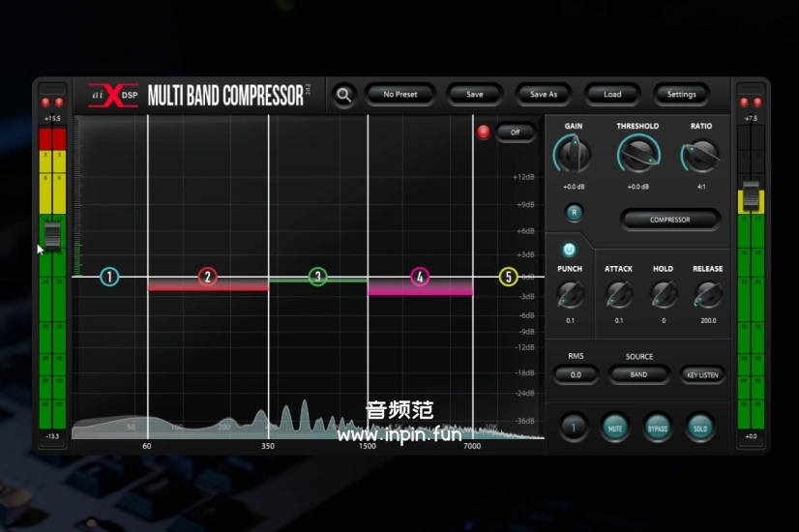
Task: Open the No Preset selector
Action: click(400, 94)
